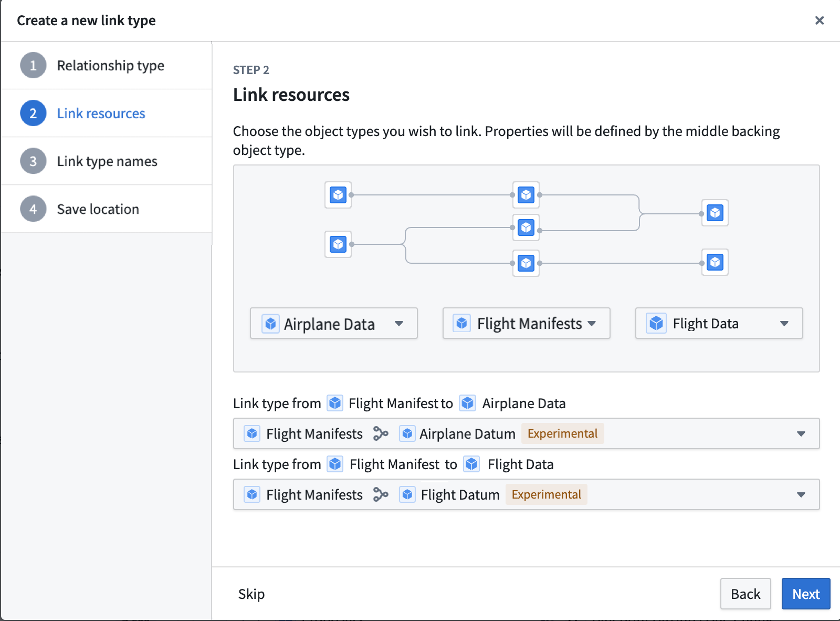Select the cube icon beside Flight Manifests selector
The image size is (840, 621).
pos(462,324)
